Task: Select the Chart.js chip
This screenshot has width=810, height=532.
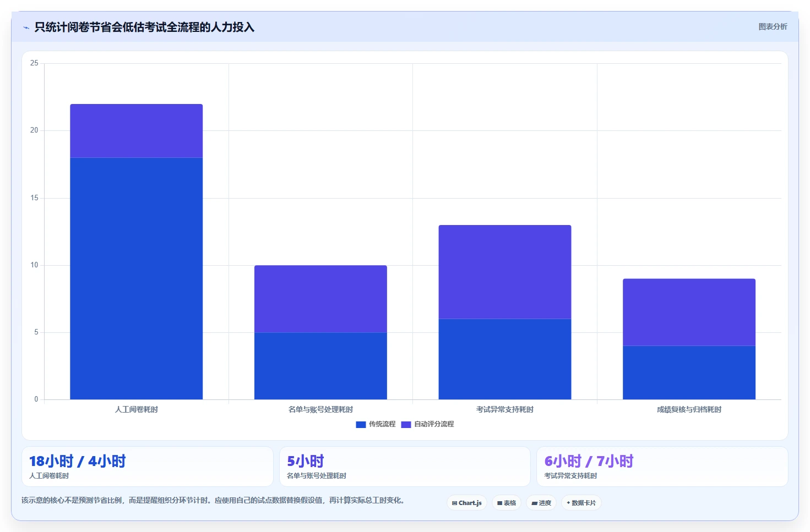Action: [467, 503]
